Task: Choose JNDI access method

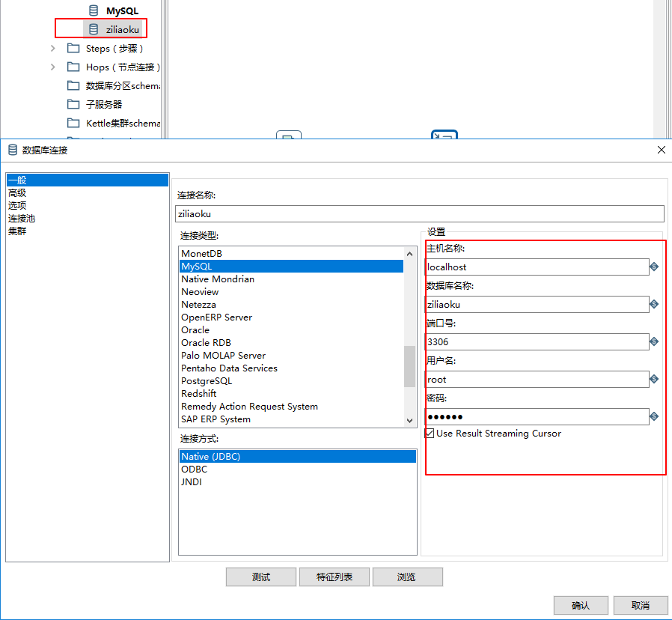Action: (x=297, y=482)
